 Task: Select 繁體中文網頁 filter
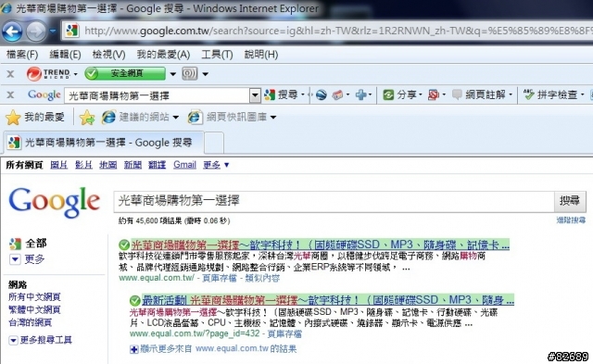pyautogui.click(x=34, y=310)
